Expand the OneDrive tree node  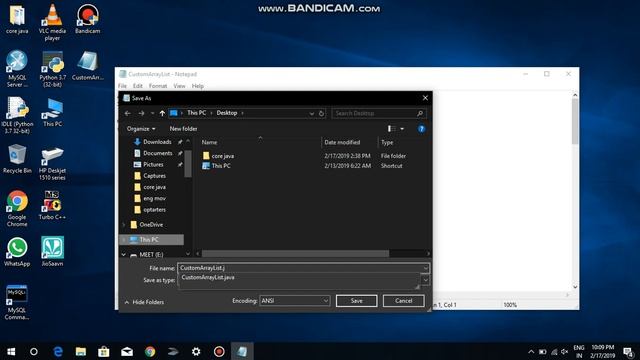124,224
